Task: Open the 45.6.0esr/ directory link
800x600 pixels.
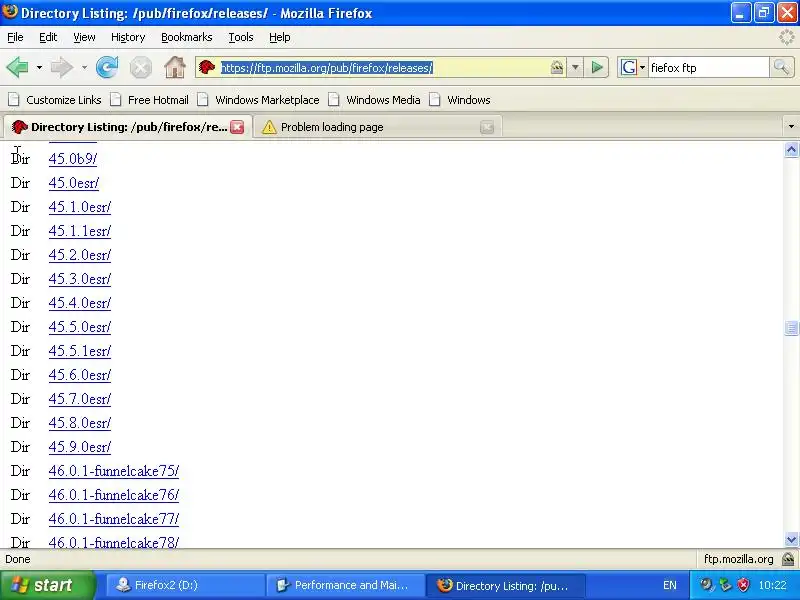Action: (80, 374)
